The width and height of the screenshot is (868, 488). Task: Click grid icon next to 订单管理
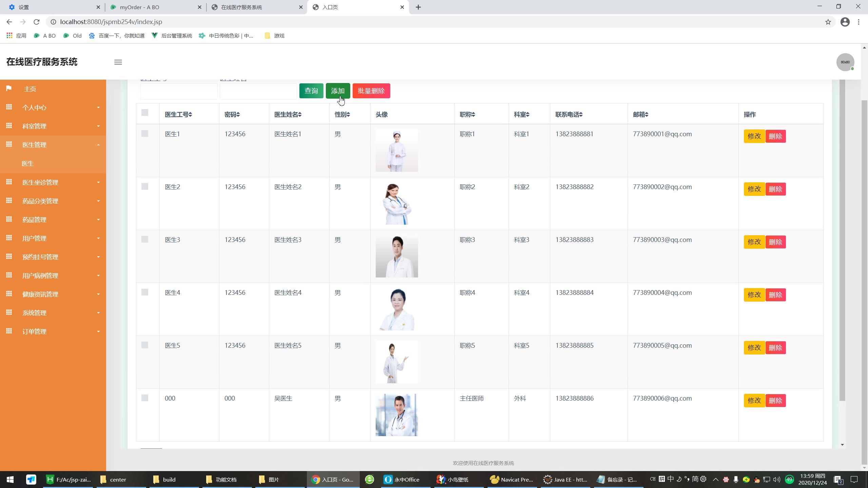click(x=9, y=331)
